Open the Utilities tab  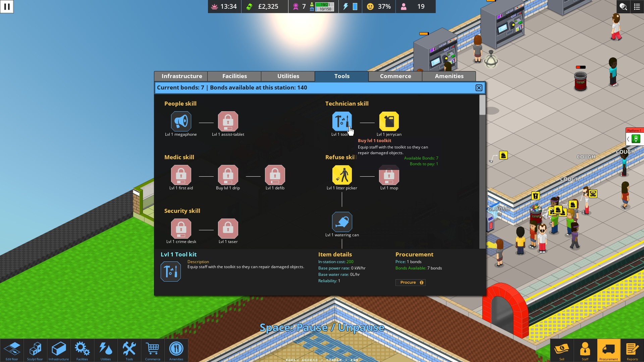288,76
